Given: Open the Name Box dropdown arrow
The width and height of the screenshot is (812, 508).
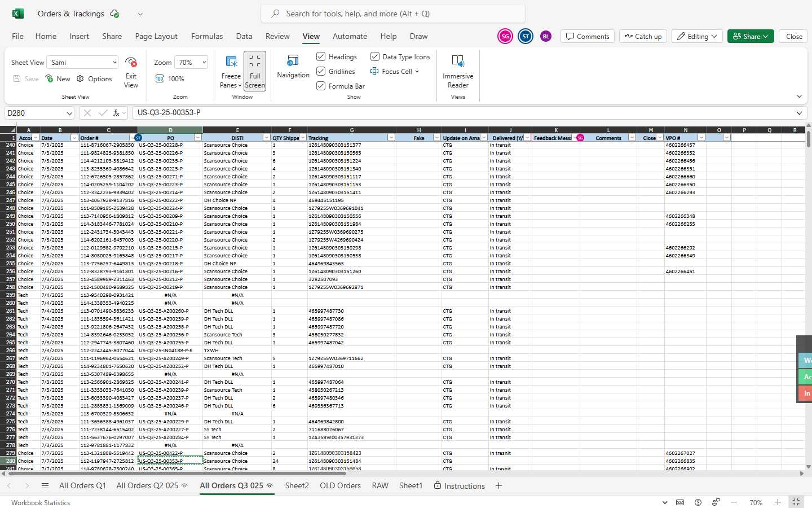Looking at the screenshot, I should [69, 113].
